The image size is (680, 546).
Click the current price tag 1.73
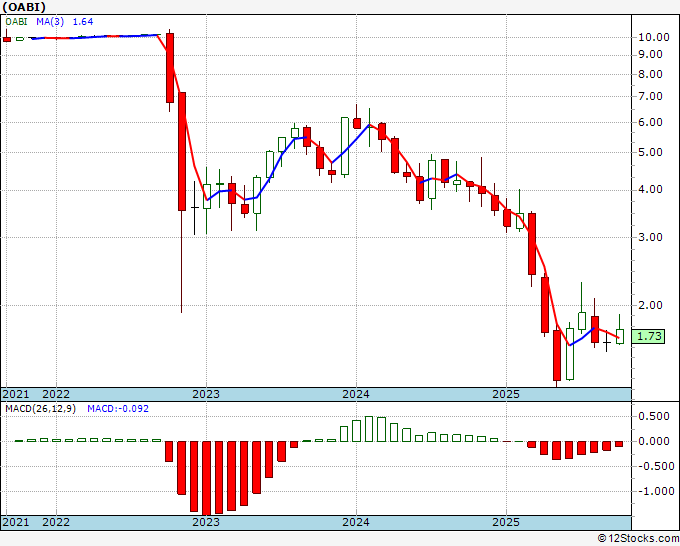pos(649,336)
